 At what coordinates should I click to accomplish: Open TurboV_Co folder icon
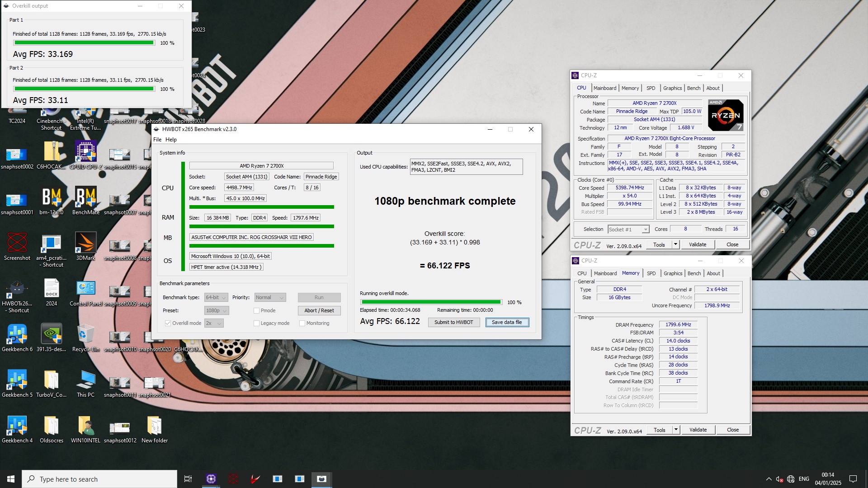click(x=51, y=384)
